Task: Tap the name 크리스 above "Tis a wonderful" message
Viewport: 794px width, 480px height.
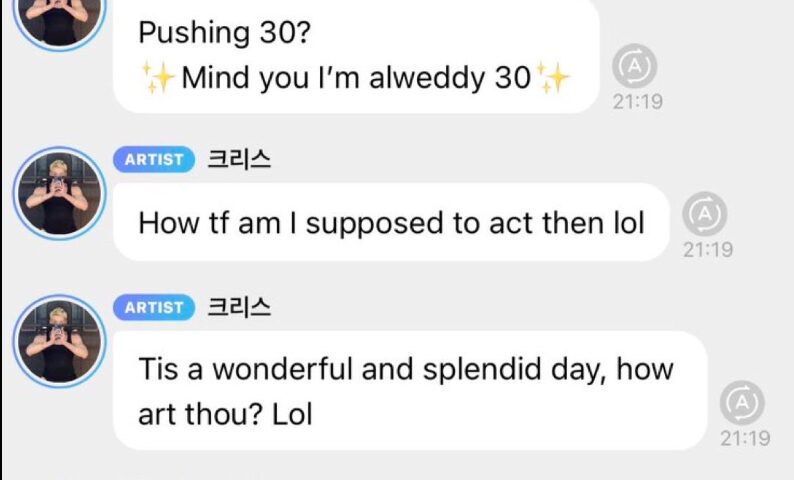Action: pyautogui.click(x=238, y=308)
